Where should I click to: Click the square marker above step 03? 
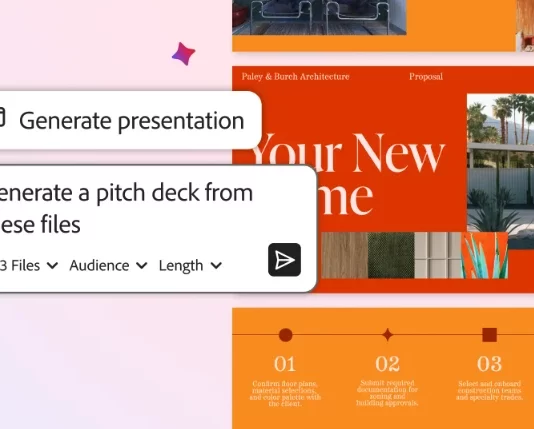pyautogui.click(x=490, y=335)
